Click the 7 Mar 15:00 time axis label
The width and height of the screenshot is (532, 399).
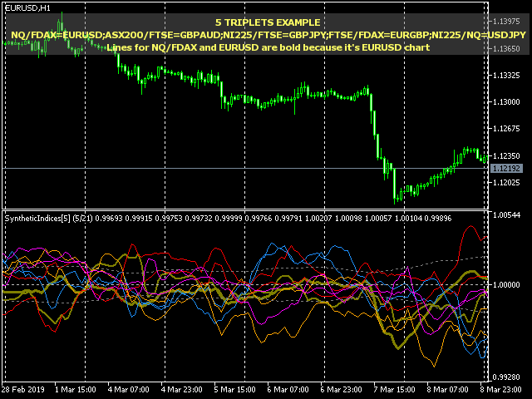point(394,390)
